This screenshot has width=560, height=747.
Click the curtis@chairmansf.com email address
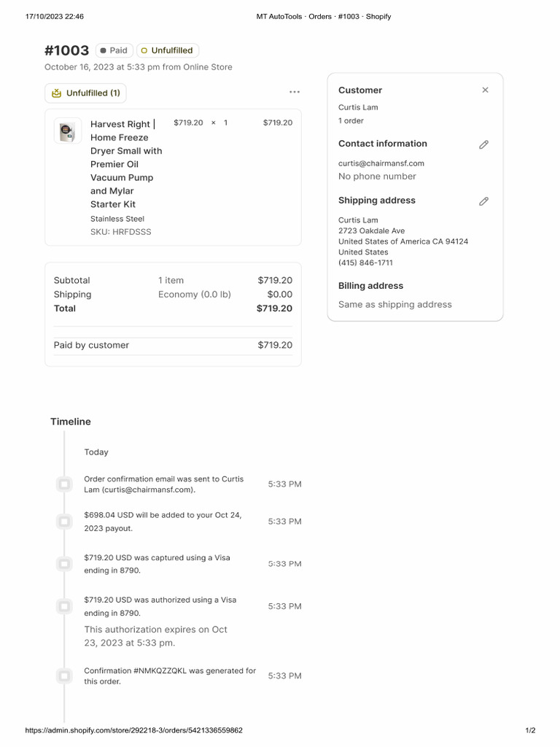pos(381,163)
